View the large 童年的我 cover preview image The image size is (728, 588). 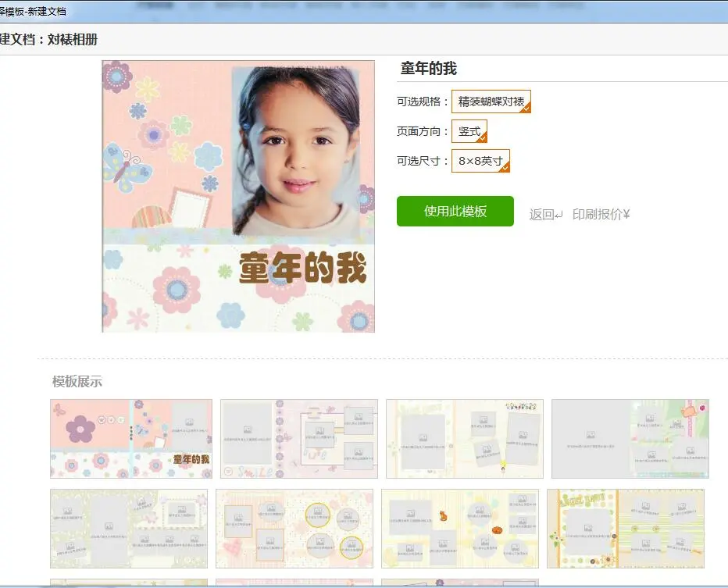click(x=237, y=198)
